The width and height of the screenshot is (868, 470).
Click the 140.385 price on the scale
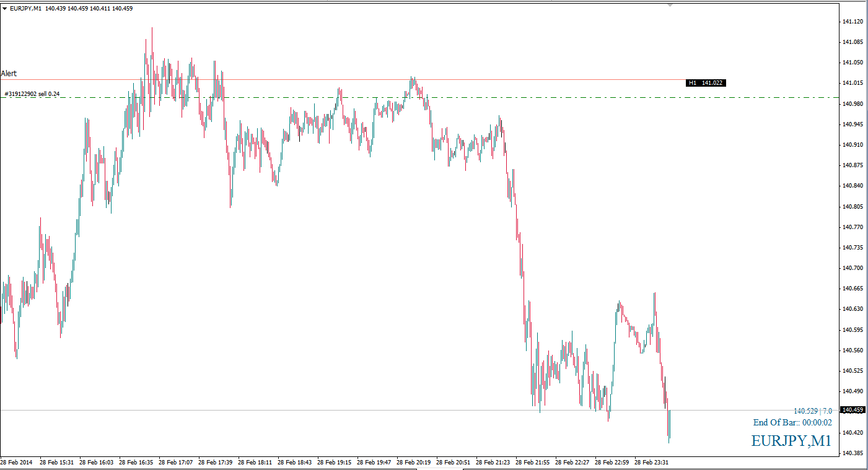tap(853, 453)
